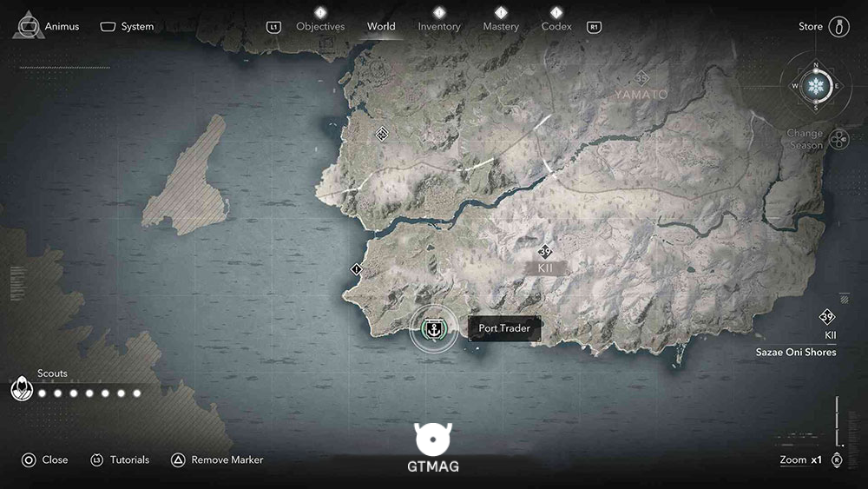Screen dimensions: 868x489
Task: Click the Store helix icon
Action: tap(838, 27)
